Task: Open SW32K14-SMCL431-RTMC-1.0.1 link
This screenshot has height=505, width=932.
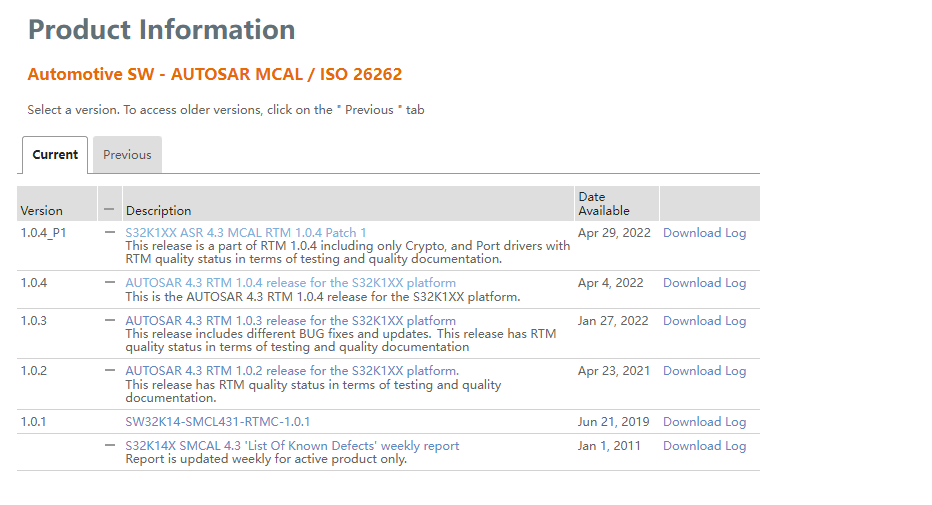Action: [x=218, y=422]
